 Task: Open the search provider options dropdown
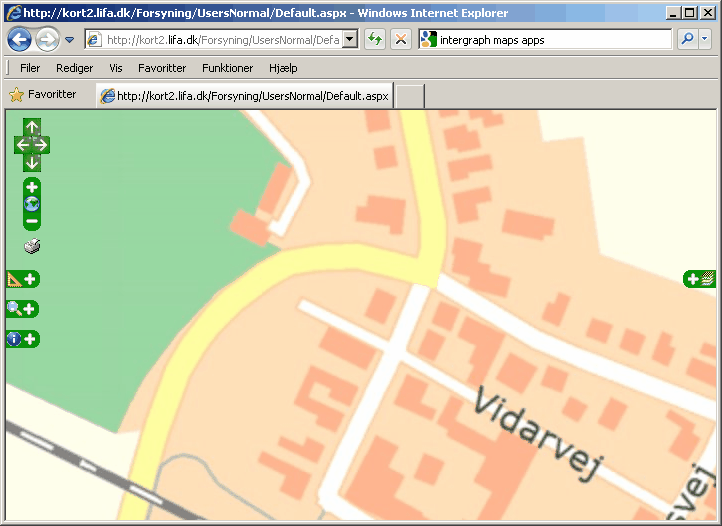point(705,39)
